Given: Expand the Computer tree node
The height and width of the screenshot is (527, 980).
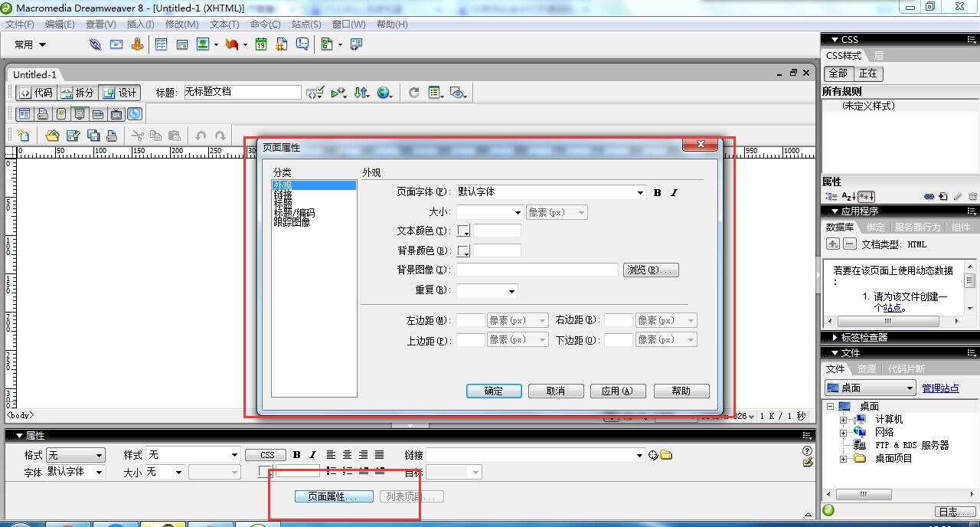Looking at the screenshot, I should click(844, 420).
